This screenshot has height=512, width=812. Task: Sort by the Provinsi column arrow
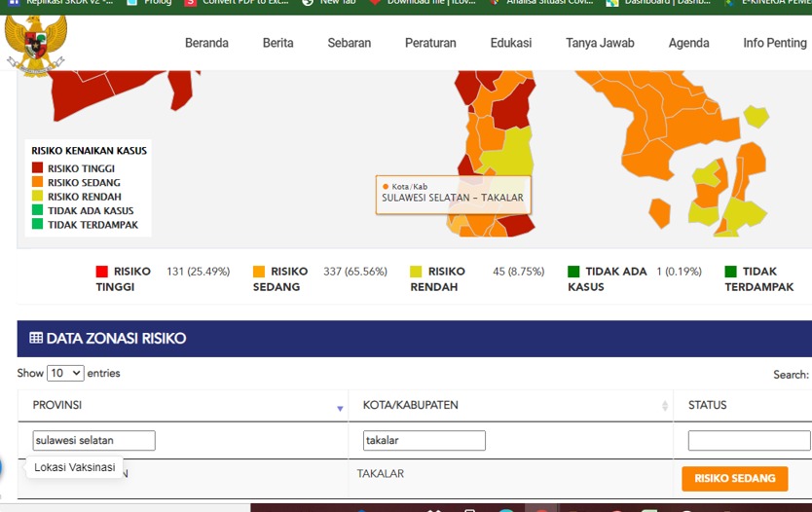point(340,409)
